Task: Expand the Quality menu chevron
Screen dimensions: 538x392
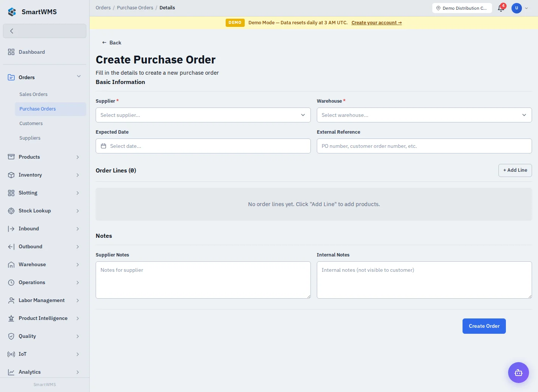Action: (x=78, y=336)
